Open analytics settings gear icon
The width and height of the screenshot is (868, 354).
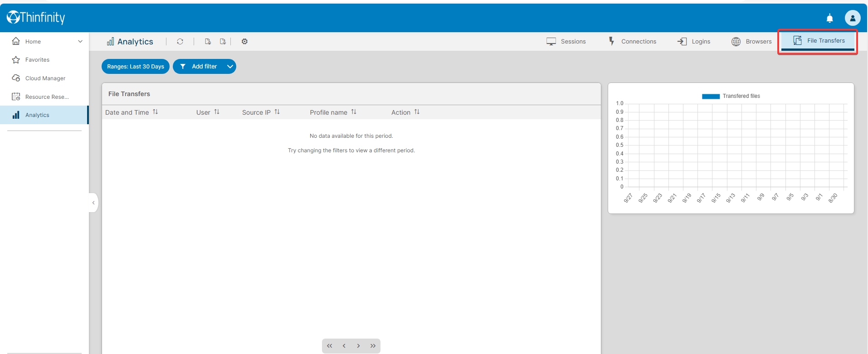pos(244,41)
